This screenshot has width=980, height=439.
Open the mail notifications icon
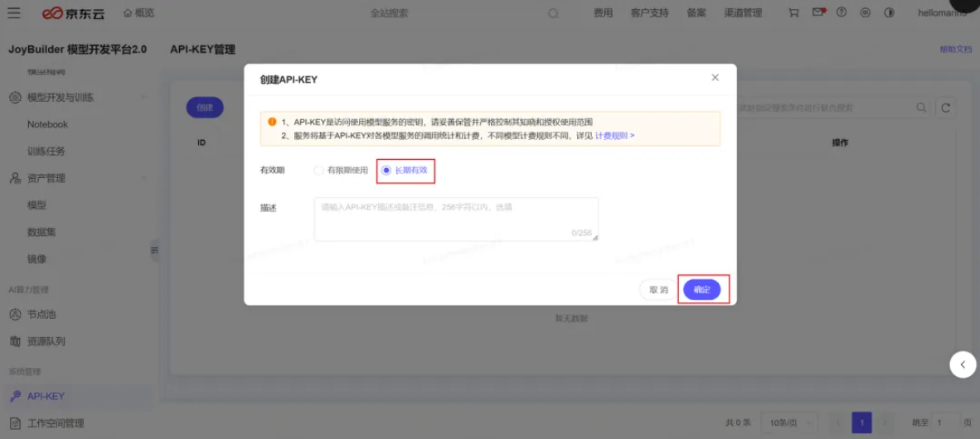click(818, 12)
